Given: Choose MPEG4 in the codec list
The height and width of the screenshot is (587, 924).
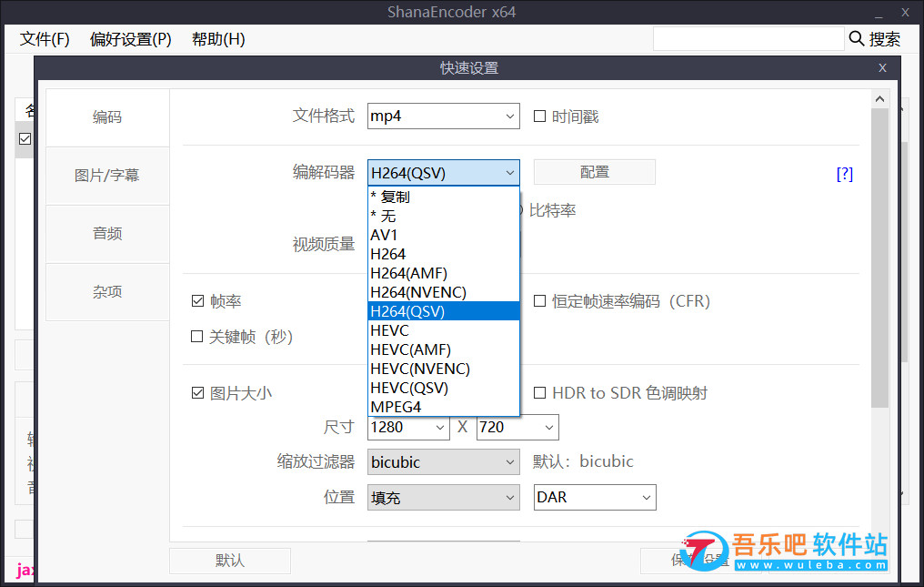Looking at the screenshot, I should point(443,407).
